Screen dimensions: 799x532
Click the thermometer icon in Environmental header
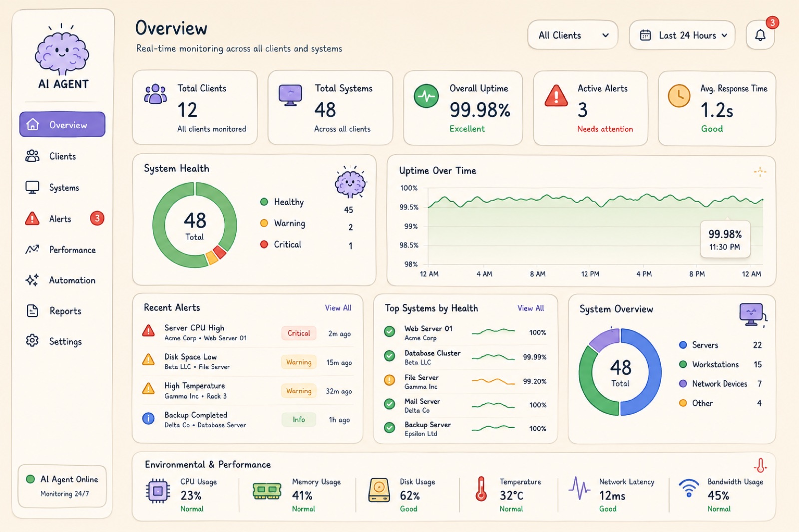pos(760,465)
